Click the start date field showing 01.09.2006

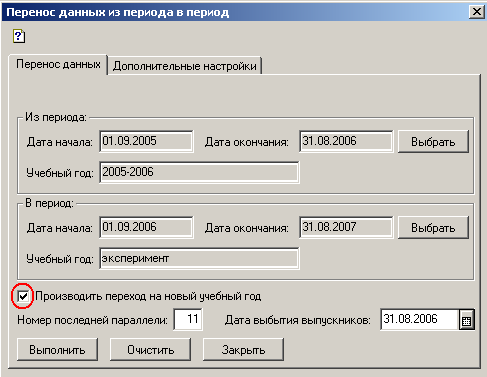pyautogui.click(x=146, y=227)
